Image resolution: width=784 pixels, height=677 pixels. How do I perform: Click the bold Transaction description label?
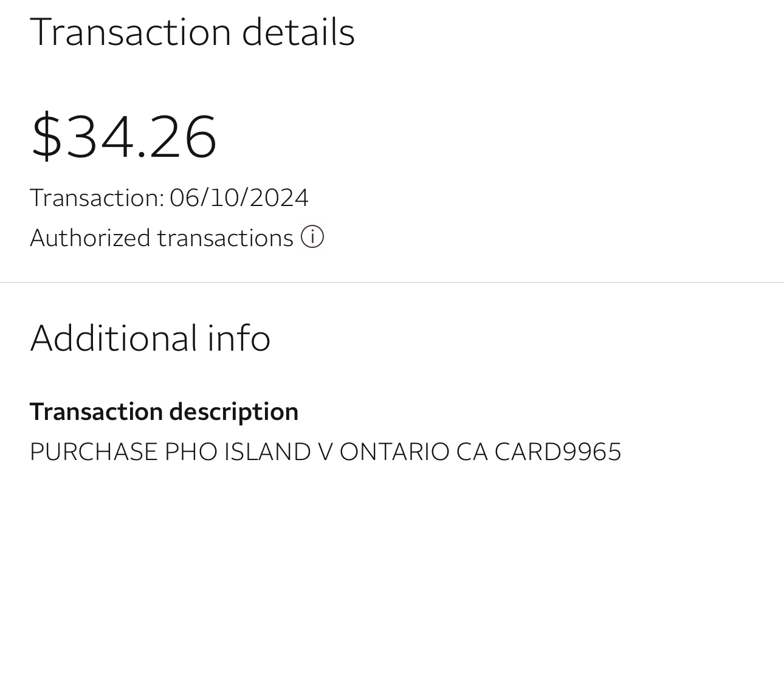point(164,411)
